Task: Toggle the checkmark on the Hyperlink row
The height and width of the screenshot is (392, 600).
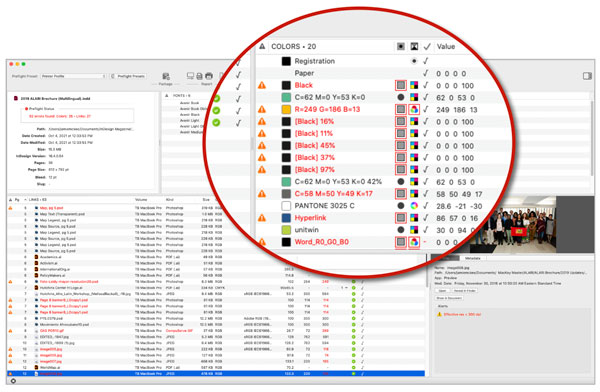Action: (x=426, y=218)
